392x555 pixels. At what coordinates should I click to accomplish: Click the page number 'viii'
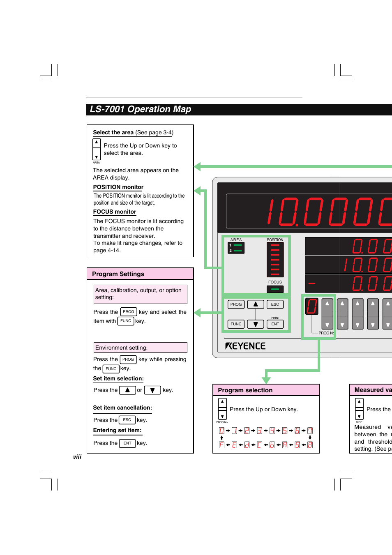click(77, 457)
